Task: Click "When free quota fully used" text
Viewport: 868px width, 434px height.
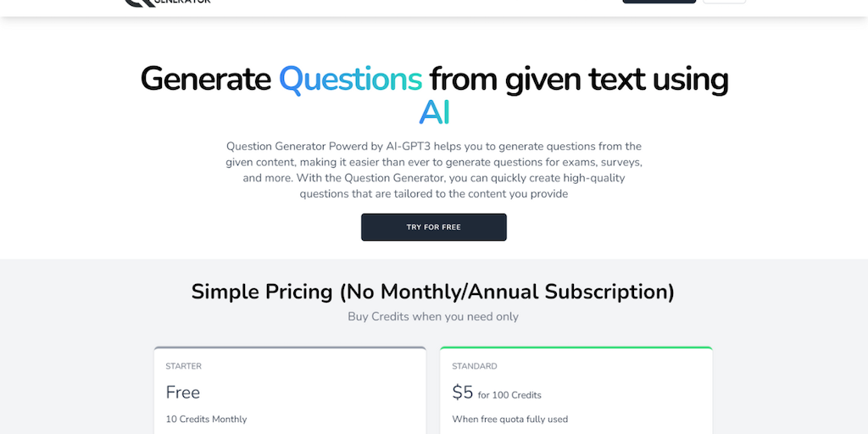Action: (509, 419)
